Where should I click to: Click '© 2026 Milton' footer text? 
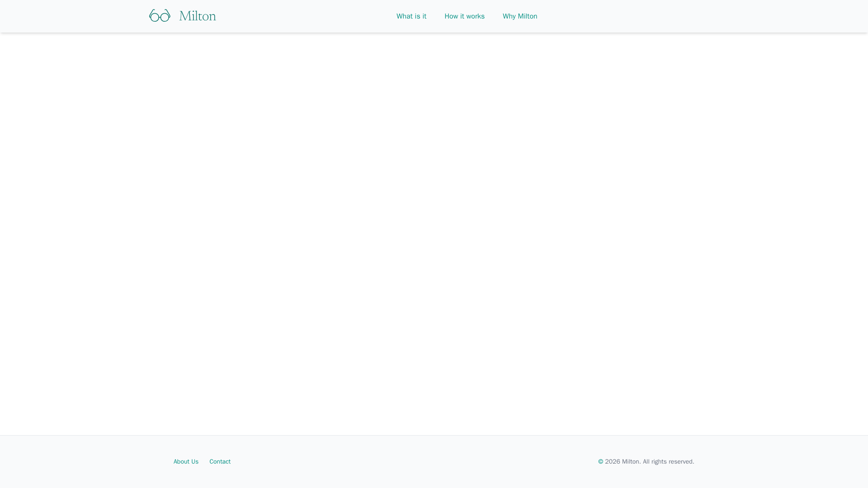[619, 461]
